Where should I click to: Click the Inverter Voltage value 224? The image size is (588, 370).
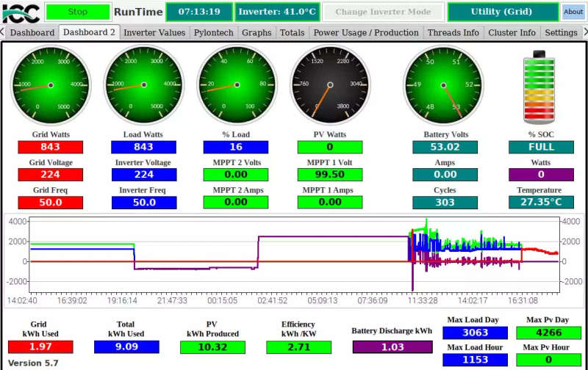(x=144, y=175)
